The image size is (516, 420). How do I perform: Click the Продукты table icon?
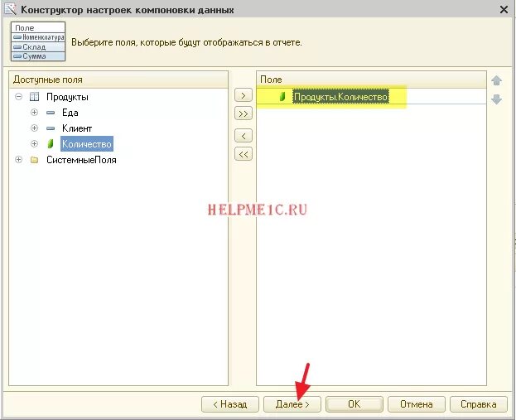(34, 96)
